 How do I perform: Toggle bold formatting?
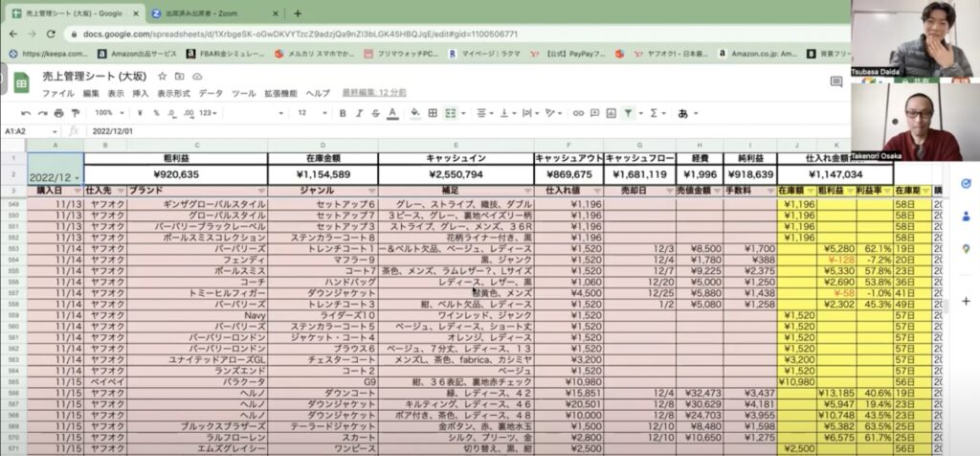[x=343, y=113]
